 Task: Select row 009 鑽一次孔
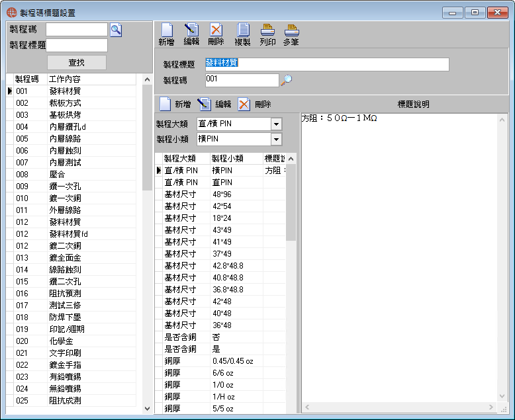click(x=71, y=187)
